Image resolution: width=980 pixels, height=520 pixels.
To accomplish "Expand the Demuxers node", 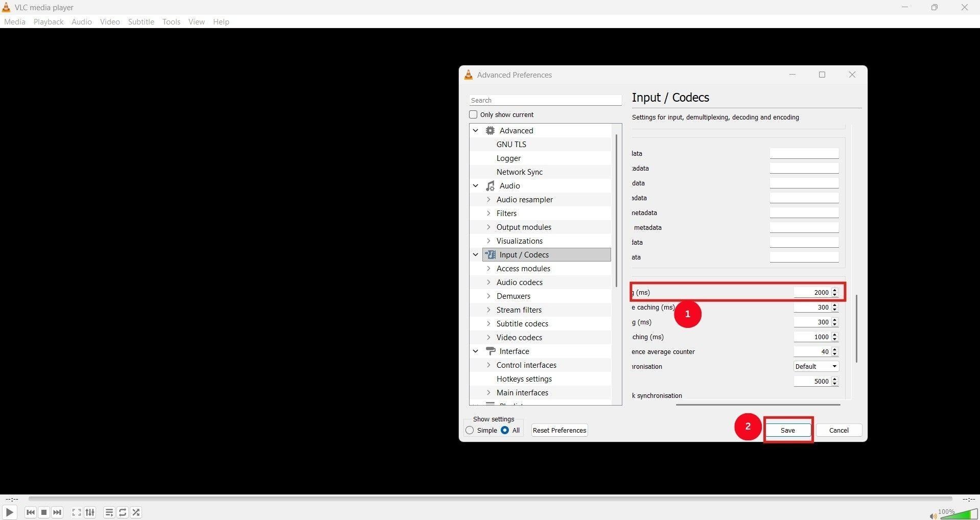I will 488,296.
